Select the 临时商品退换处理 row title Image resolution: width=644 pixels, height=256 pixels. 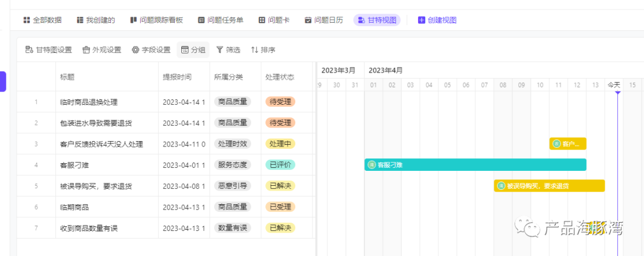click(89, 102)
